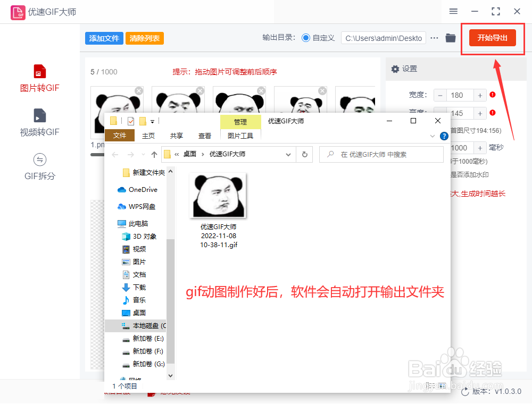Image resolution: width=532 pixels, height=404 pixels.
Task: Switch to 视频转GIF mode
Action: 39,123
